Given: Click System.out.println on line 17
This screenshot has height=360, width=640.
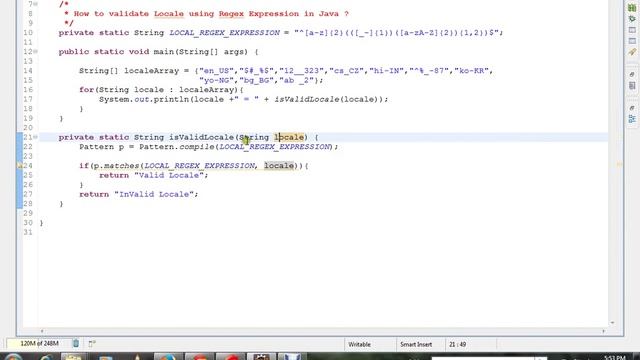Looking at the screenshot, I should pyautogui.click(x=144, y=99).
